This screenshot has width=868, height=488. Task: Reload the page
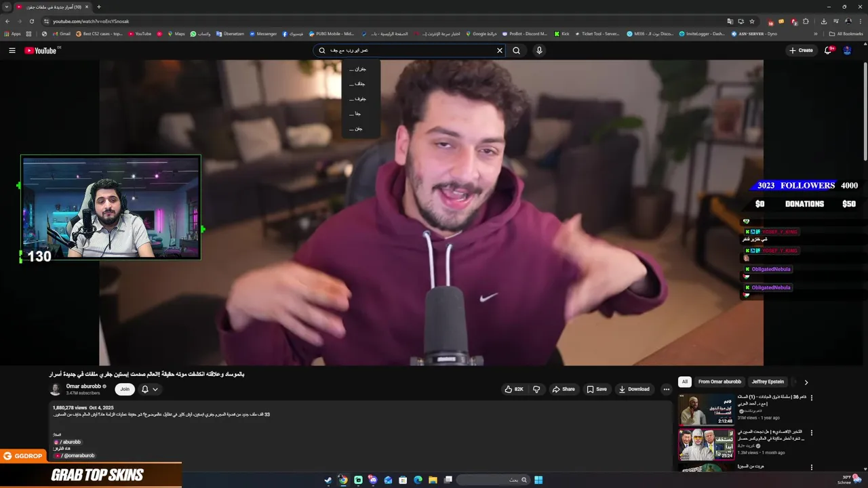[32, 21]
